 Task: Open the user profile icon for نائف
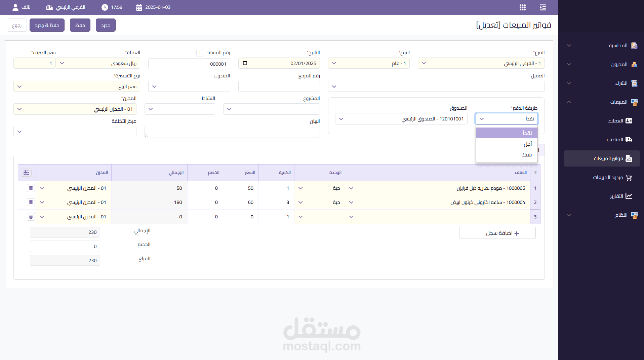(15, 7)
